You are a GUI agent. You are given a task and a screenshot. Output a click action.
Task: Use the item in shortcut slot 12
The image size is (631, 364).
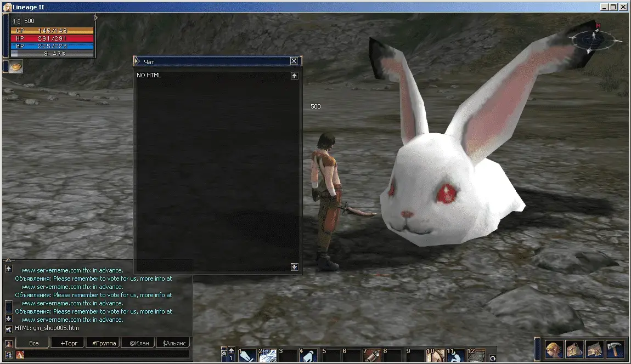point(476,355)
